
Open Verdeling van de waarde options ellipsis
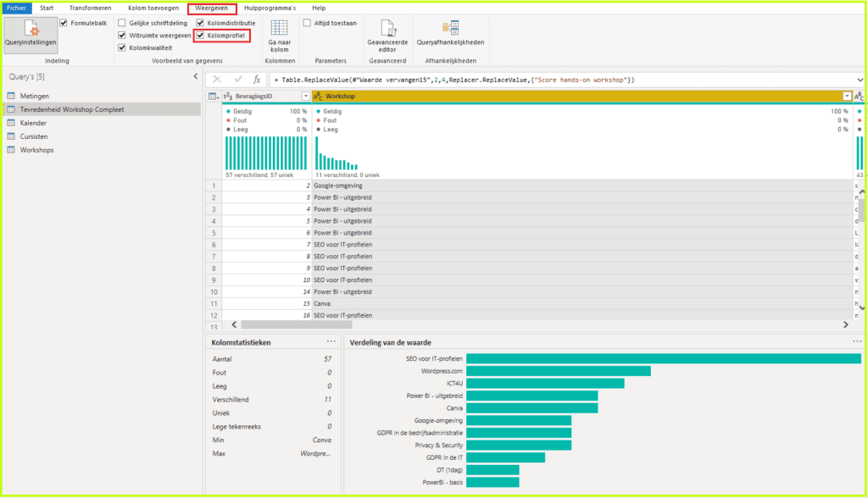click(858, 341)
